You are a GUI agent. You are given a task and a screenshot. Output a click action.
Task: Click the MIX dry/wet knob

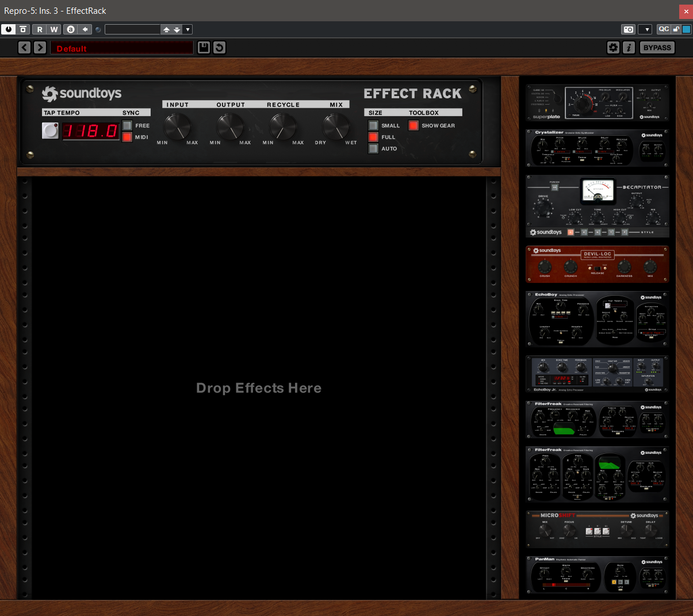(x=336, y=127)
